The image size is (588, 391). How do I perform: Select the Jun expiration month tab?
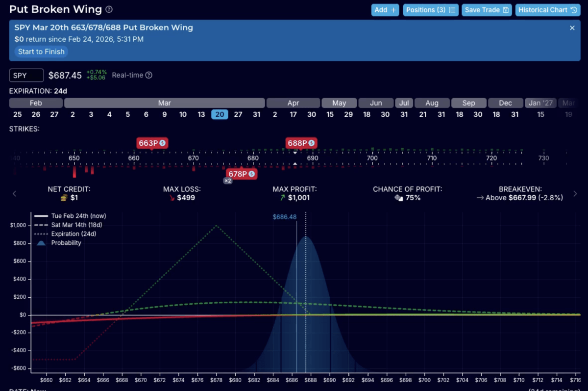click(376, 103)
